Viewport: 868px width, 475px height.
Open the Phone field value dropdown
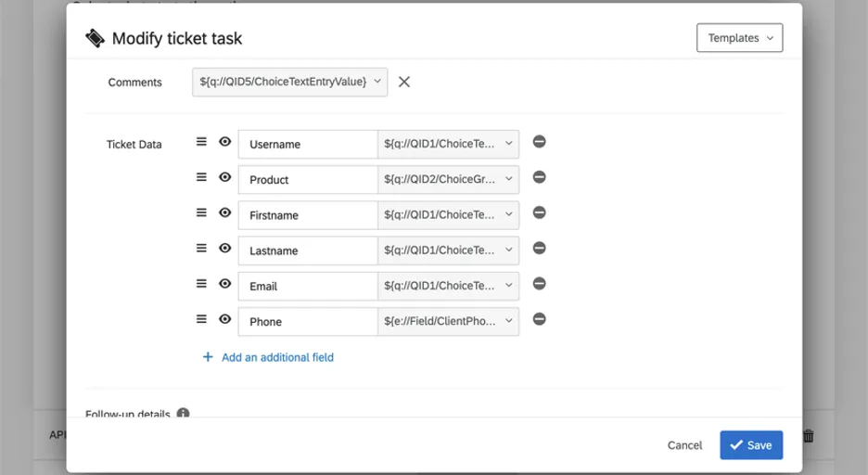click(449, 321)
